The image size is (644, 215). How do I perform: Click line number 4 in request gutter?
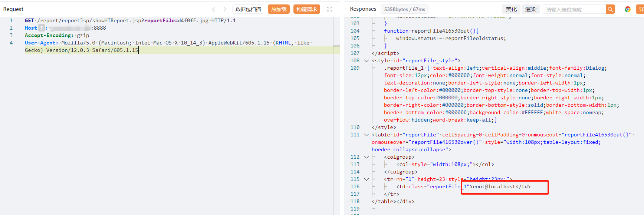coord(11,43)
